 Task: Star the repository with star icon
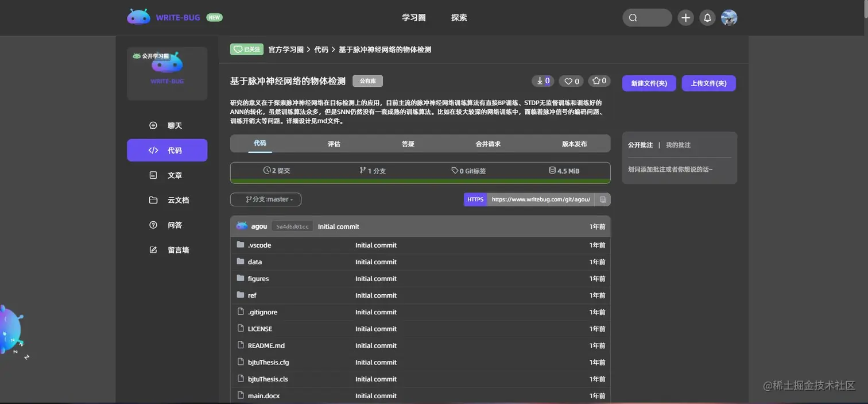click(x=599, y=81)
